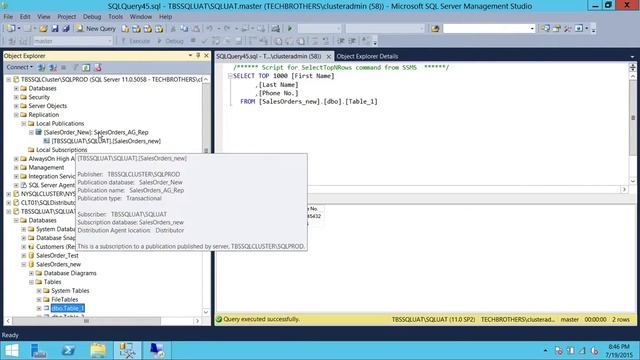Open PowerShell from the taskbar
640x360 pixels.
coord(68,351)
